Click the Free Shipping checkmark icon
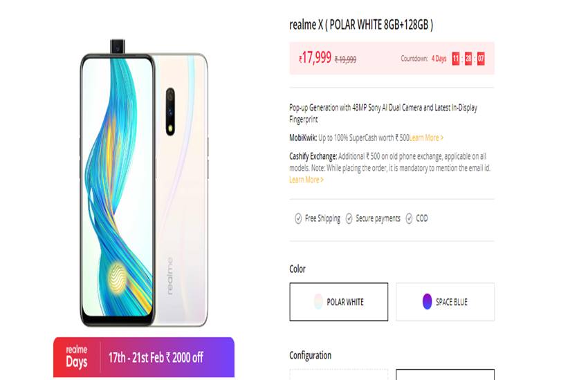Viewport: 588px width, 380px height. [298, 218]
